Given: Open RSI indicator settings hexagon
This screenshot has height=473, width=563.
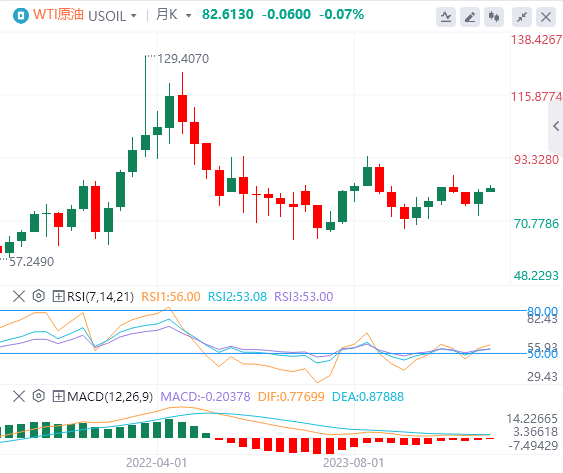Looking at the screenshot, I should (x=38, y=296).
